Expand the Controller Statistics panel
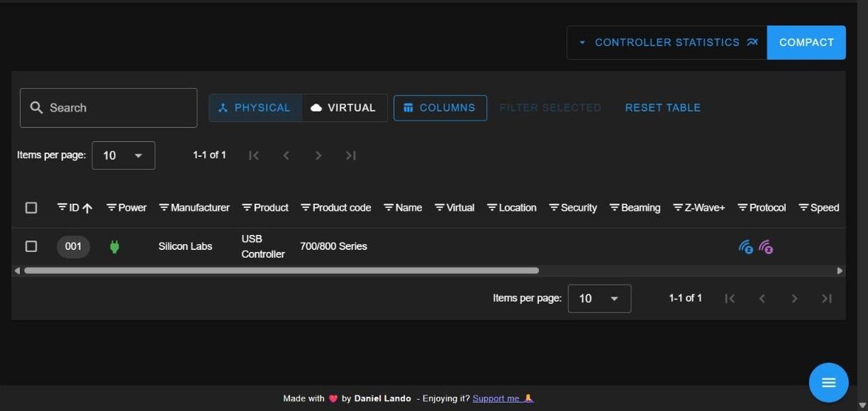 [x=667, y=43]
